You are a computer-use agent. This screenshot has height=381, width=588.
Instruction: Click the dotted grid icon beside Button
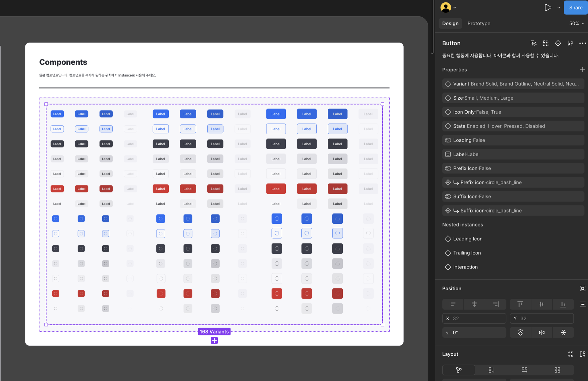[x=546, y=43]
